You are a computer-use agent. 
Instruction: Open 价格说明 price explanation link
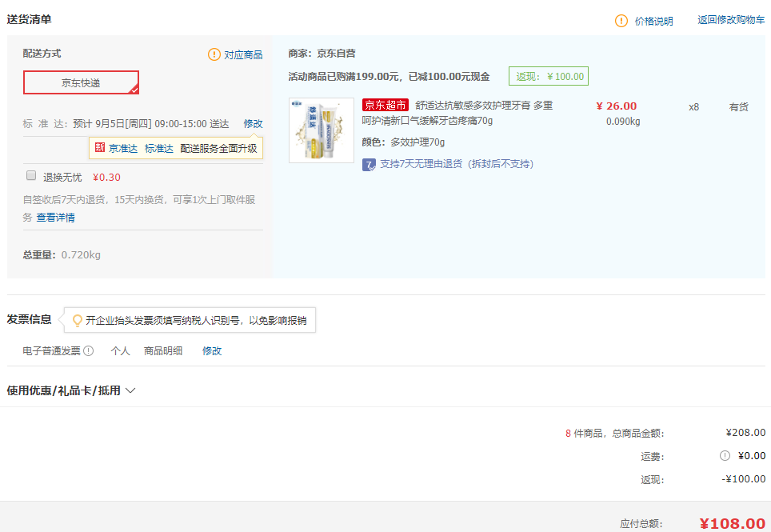click(x=653, y=21)
